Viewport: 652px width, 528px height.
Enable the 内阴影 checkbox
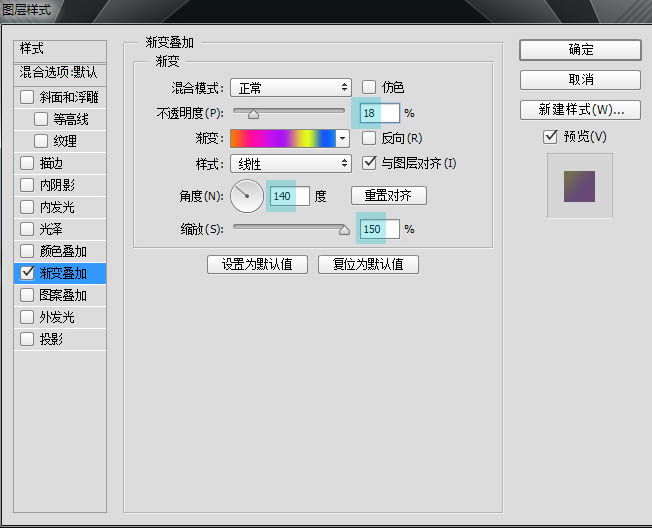pyautogui.click(x=27, y=185)
